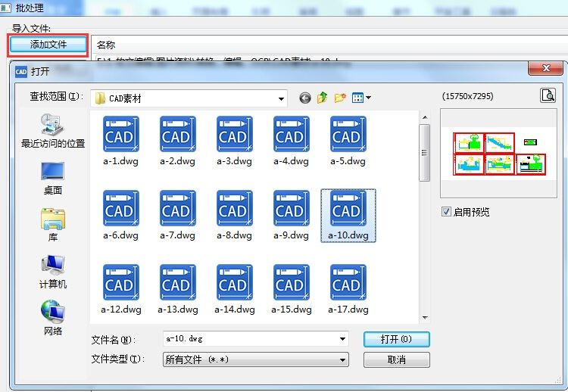The image size is (568, 392).
Task: Select the a-4.dwg file icon
Action: [x=292, y=134]
